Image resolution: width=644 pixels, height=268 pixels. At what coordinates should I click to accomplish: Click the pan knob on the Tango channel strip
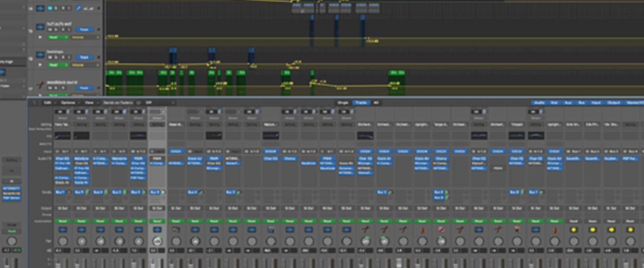pyautogui.click(x=441, y=241)
